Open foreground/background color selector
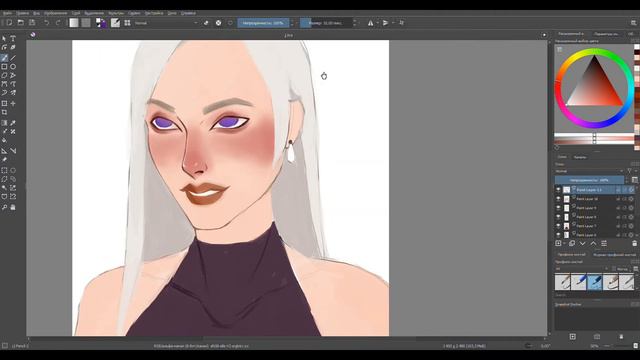 pyautogui.click(x=100, y=23)
